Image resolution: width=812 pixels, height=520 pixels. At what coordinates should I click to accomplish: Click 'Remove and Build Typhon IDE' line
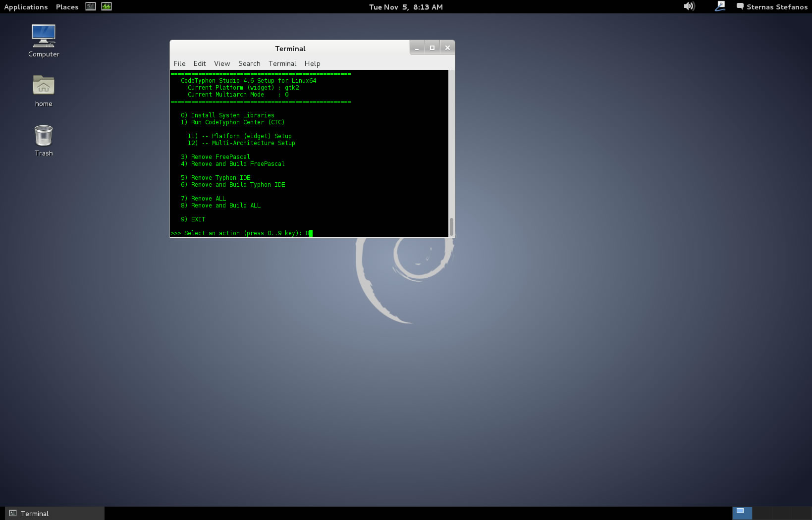coord(233,185)
